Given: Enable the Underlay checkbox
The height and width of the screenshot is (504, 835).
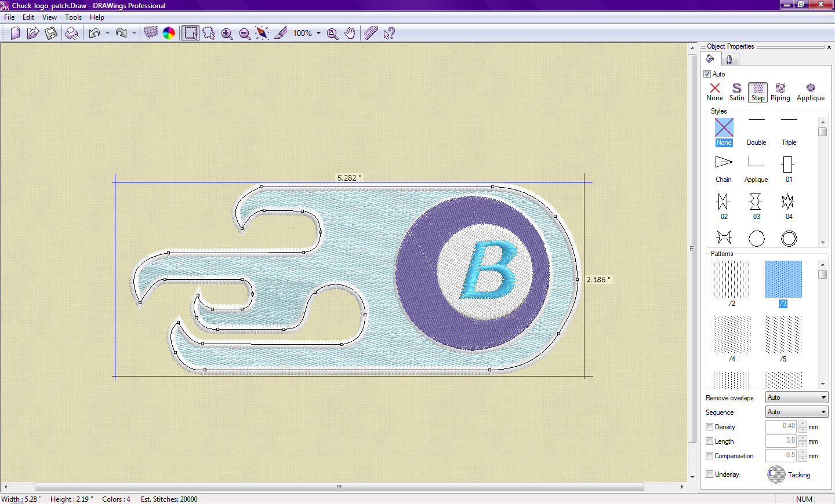Looking at the screenshot, I should pyautogui.click(x=709, y=474).
